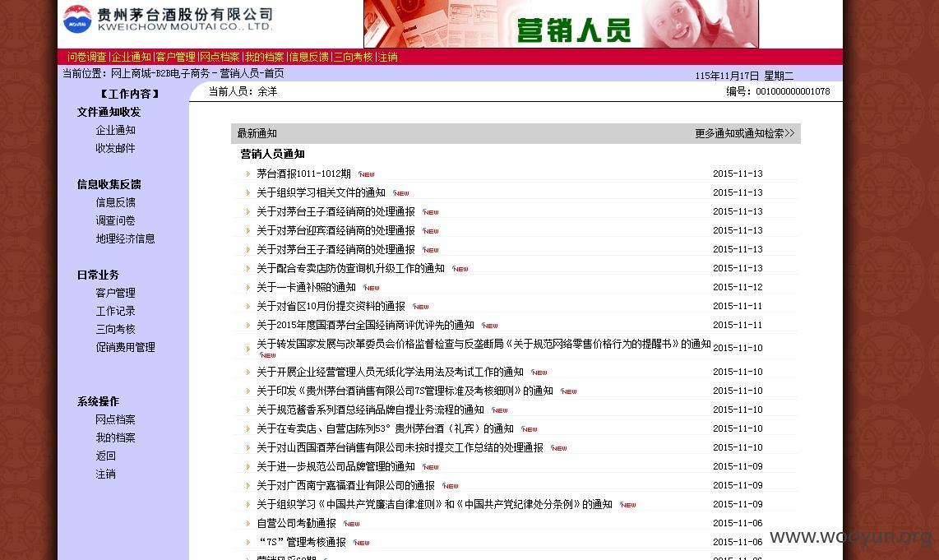Image resolution: width=939 pixels, height=560 pixels.
Task: Open notice about 山西国酒茅台销售有限公司 处理通报
Action: (400, 448)
